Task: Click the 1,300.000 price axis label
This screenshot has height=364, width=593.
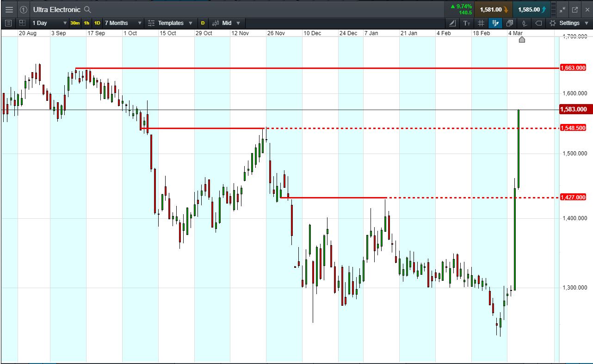Action: pyautogui.click(x=575, y=288)
